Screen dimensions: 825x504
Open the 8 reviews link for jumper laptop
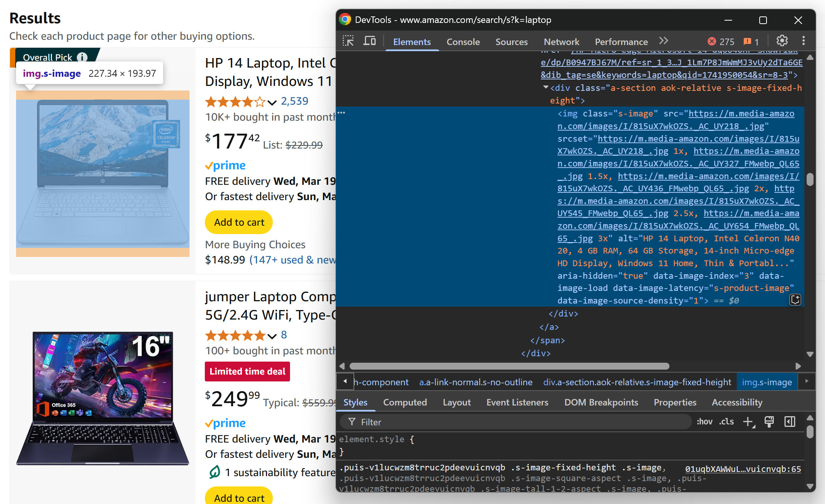(284, 335)
